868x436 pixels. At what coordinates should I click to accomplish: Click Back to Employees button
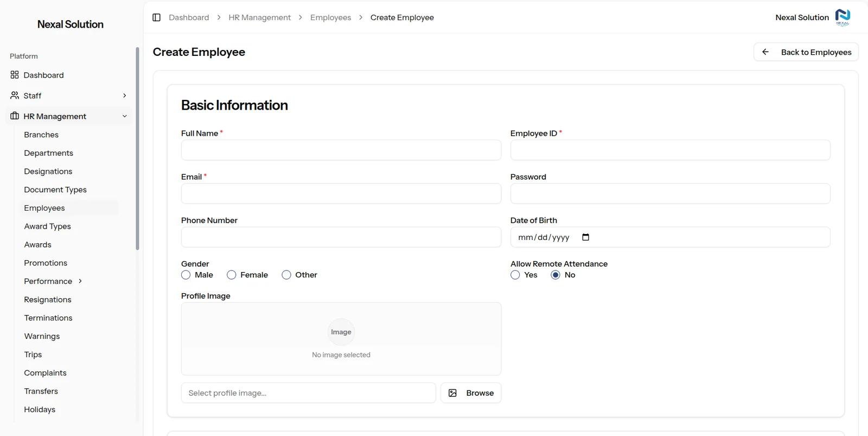coord(806,52)
